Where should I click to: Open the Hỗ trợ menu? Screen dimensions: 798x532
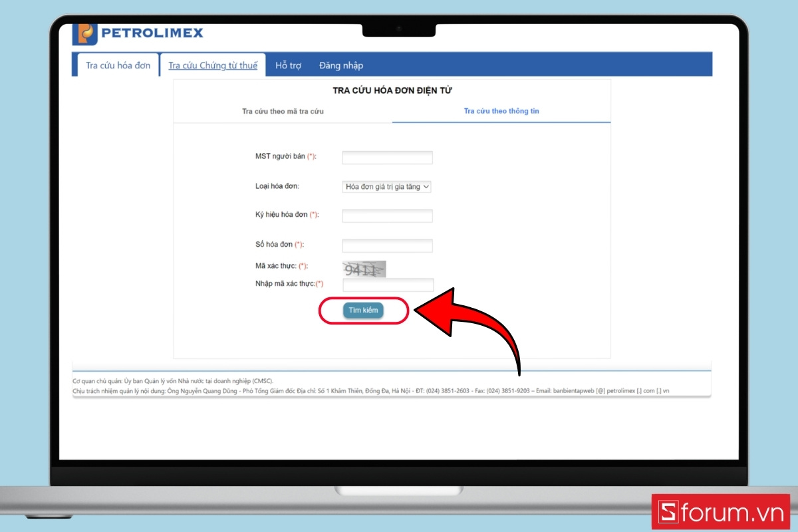click(x=289, y=65)
